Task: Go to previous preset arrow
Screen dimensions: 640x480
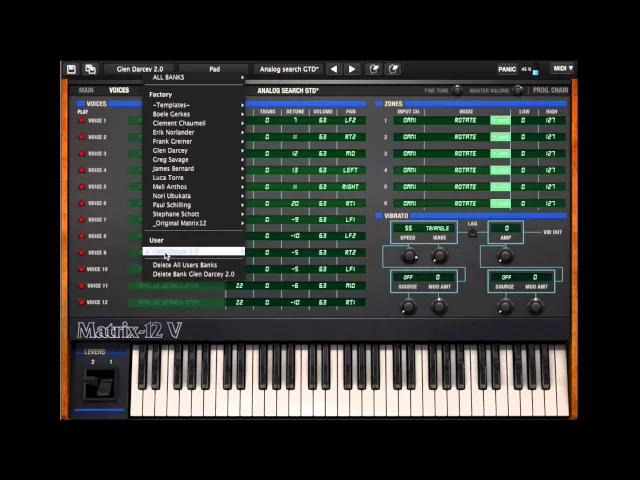Action: pyautogui.click(x=334, y=69)
